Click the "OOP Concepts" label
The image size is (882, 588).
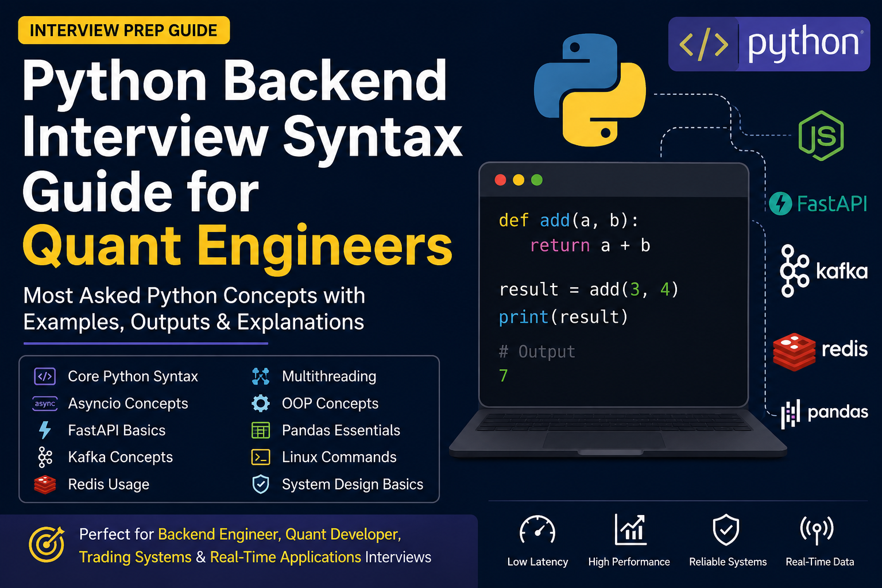click(x=330, y=404)
